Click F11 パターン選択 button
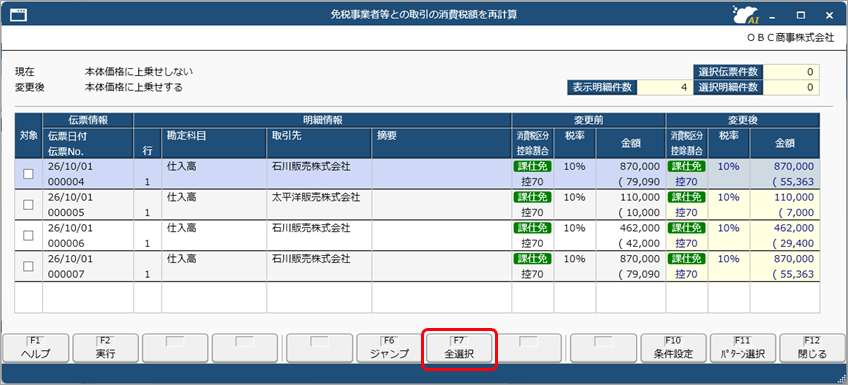848x385 pixels. pos(743,348)
